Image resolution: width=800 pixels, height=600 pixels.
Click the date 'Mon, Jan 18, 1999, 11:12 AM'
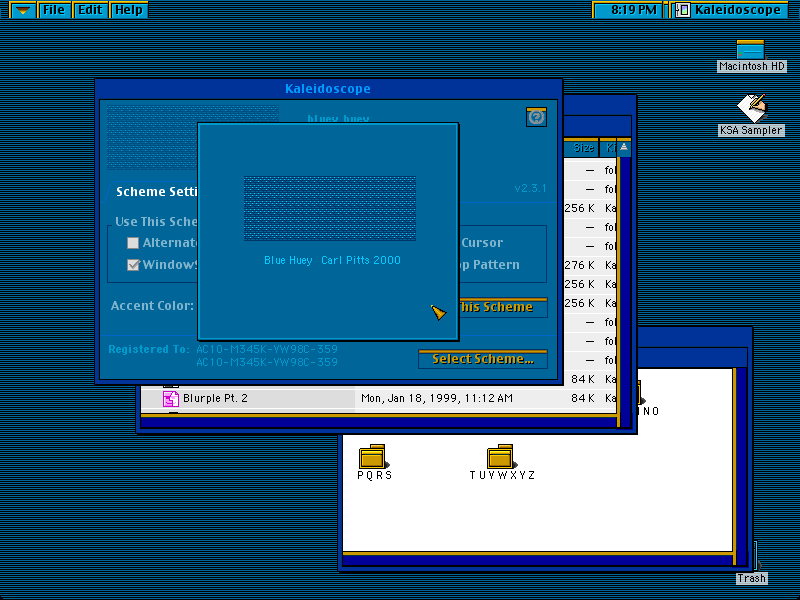tap(437, 398)
